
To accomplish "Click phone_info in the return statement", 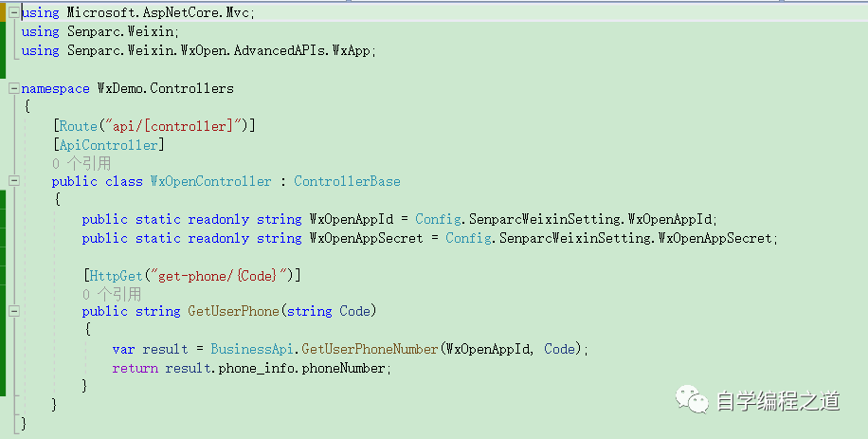I will pyautogui.click(x=256, y=368).
